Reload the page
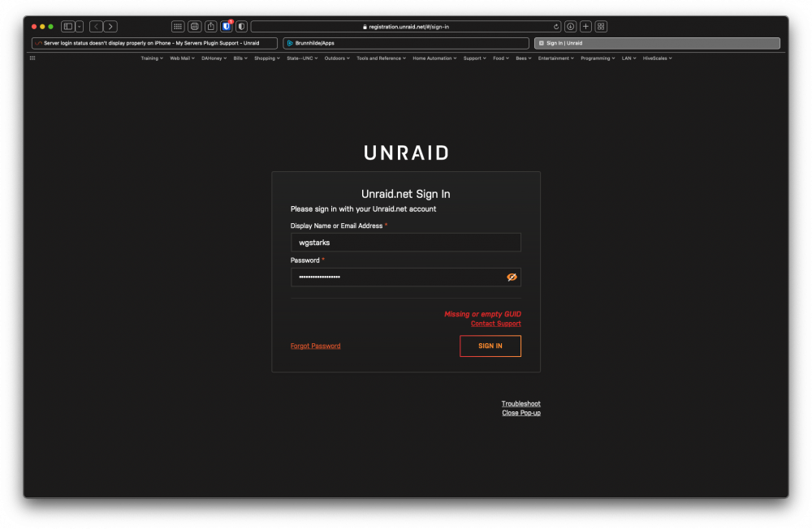 pos(556,27)
